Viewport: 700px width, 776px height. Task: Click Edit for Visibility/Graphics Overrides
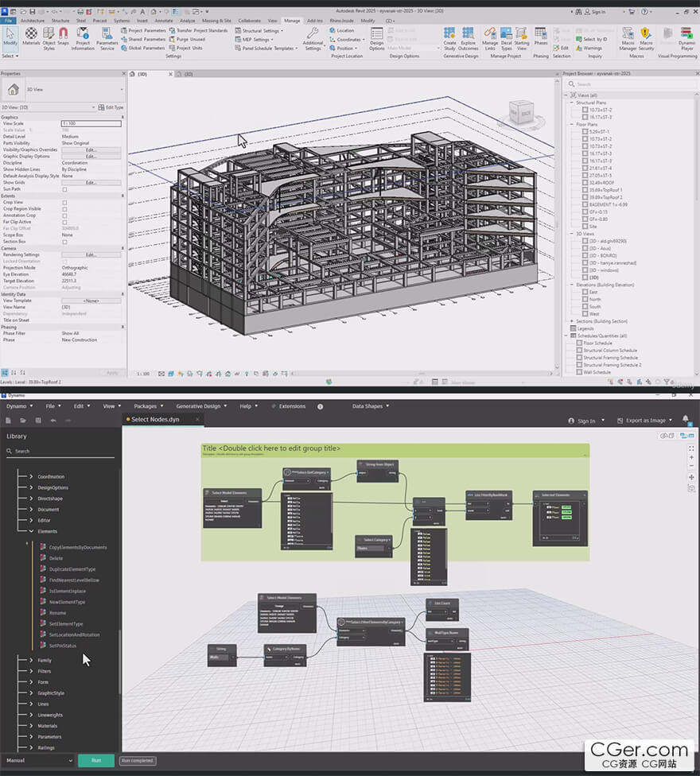[x=91, y=149]
